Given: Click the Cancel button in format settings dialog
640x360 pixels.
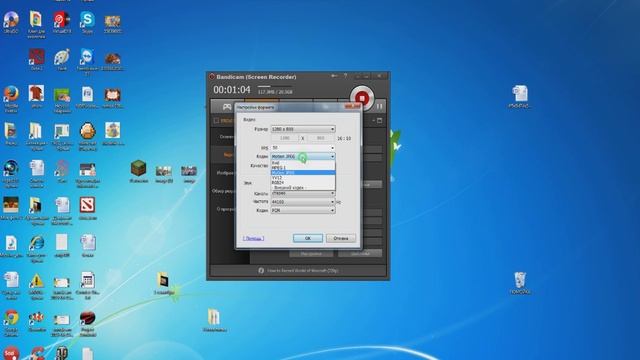Looking at the screenshot, I should [341, 238].
